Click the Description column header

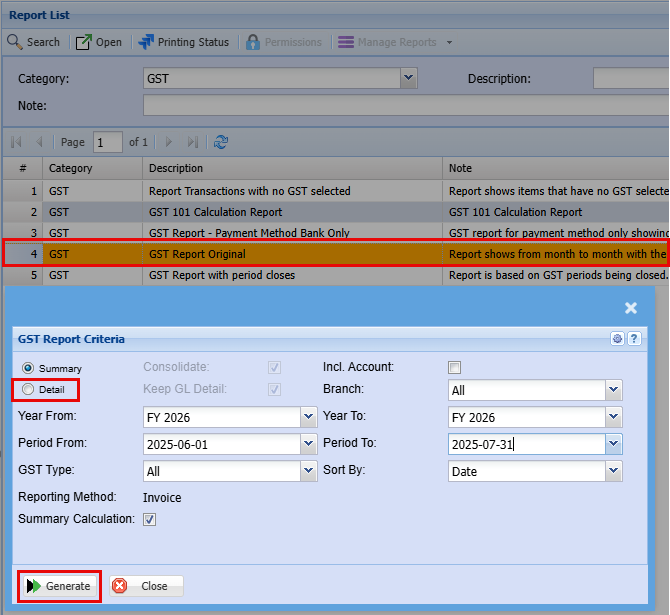pos(176,168)
